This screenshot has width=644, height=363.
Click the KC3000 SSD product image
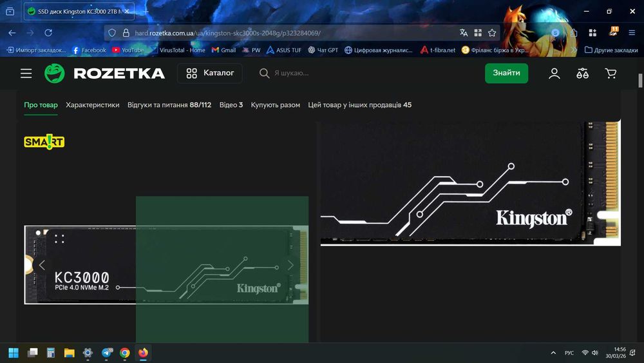click(x=166, y=265)
